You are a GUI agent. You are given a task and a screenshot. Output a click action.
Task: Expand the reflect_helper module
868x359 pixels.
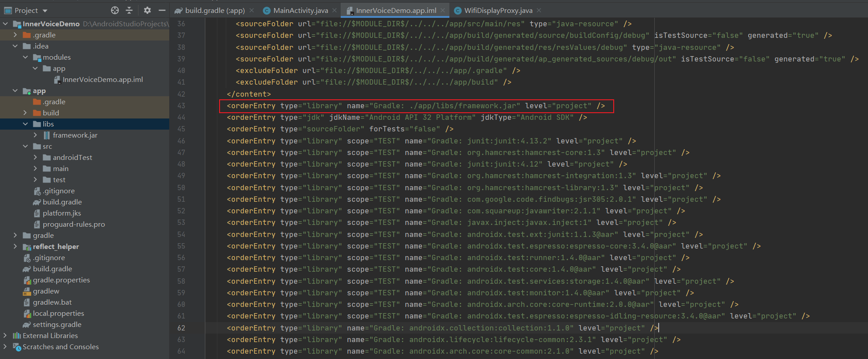tap(15, 246)
